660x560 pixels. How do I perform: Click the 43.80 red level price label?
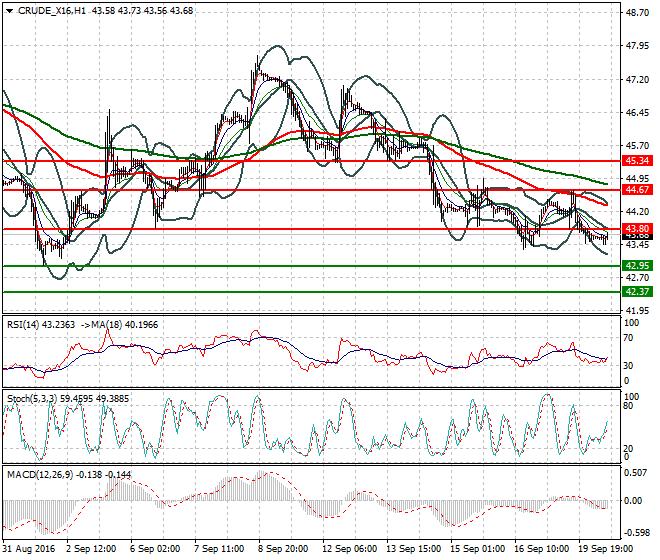click(638, 229)
